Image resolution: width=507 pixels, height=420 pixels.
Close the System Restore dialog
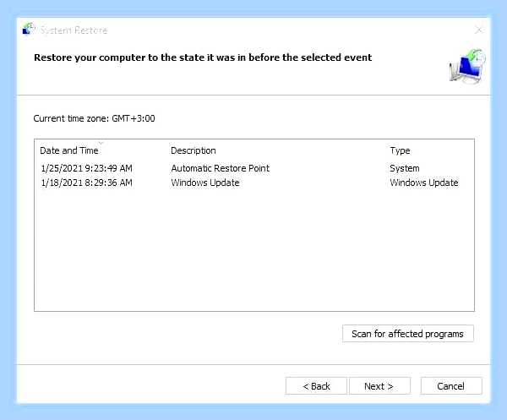[479, 30]
